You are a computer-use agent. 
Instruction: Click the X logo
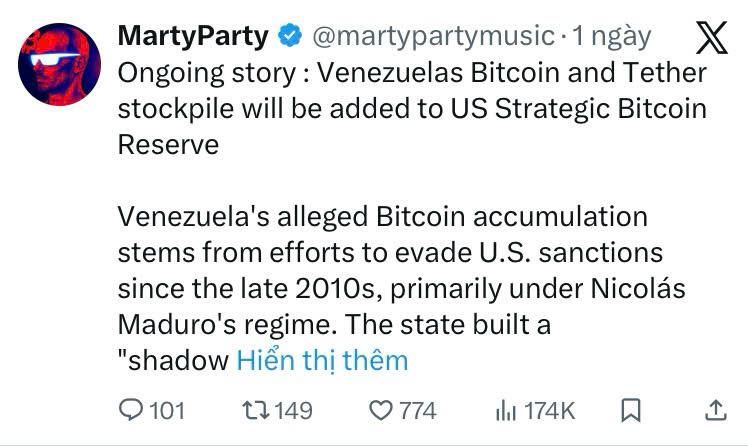710,37
